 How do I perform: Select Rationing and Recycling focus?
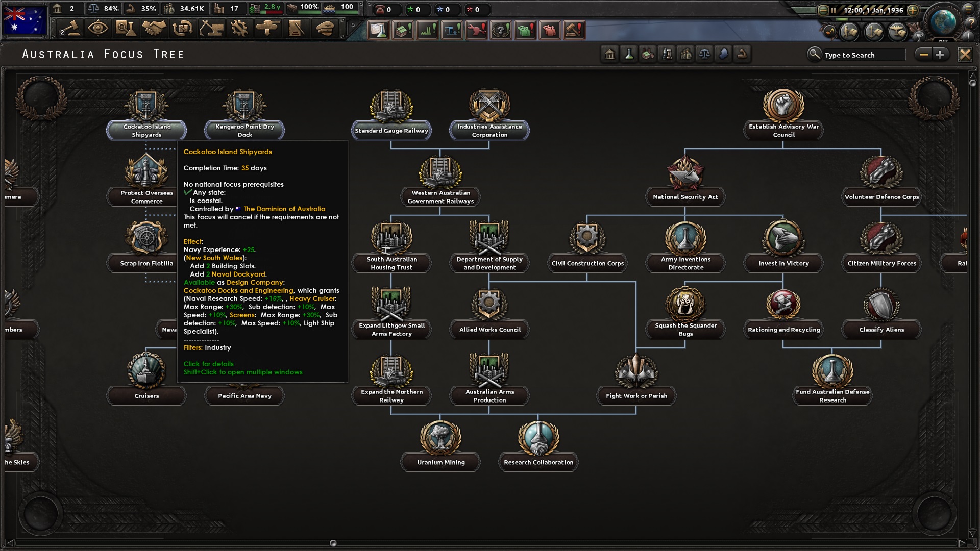(783, 314)
